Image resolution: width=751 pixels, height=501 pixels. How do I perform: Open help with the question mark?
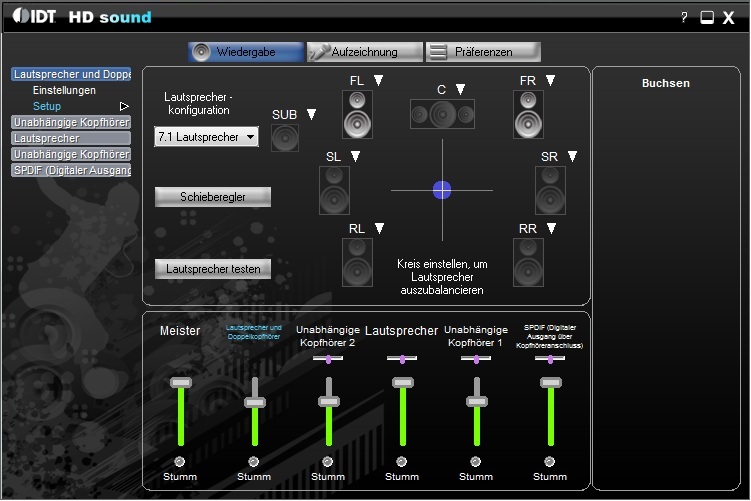point(684,18)
